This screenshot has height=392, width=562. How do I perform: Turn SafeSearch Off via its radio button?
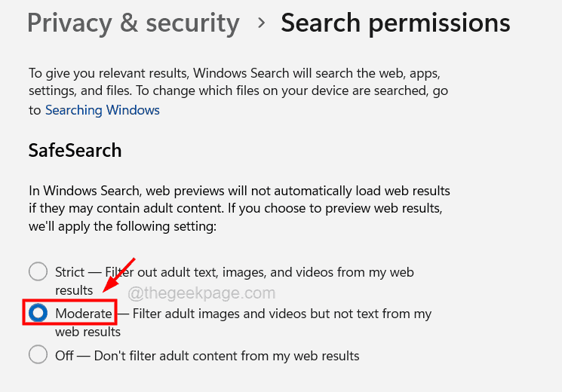click(x=38, y=354)
